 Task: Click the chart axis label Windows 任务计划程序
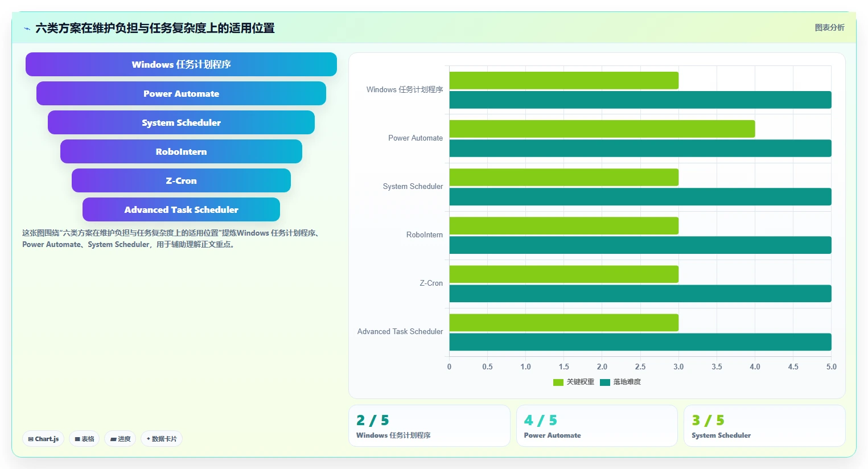[405, 89]
